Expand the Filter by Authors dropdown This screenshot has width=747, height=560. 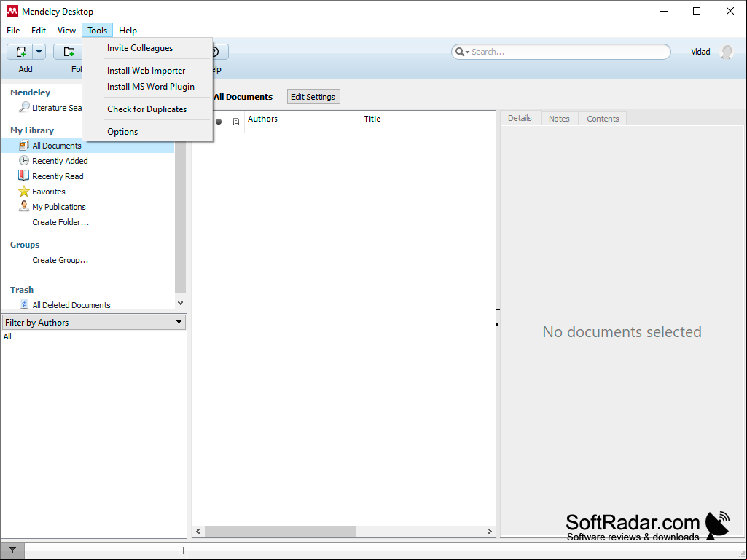pos(179,323)
